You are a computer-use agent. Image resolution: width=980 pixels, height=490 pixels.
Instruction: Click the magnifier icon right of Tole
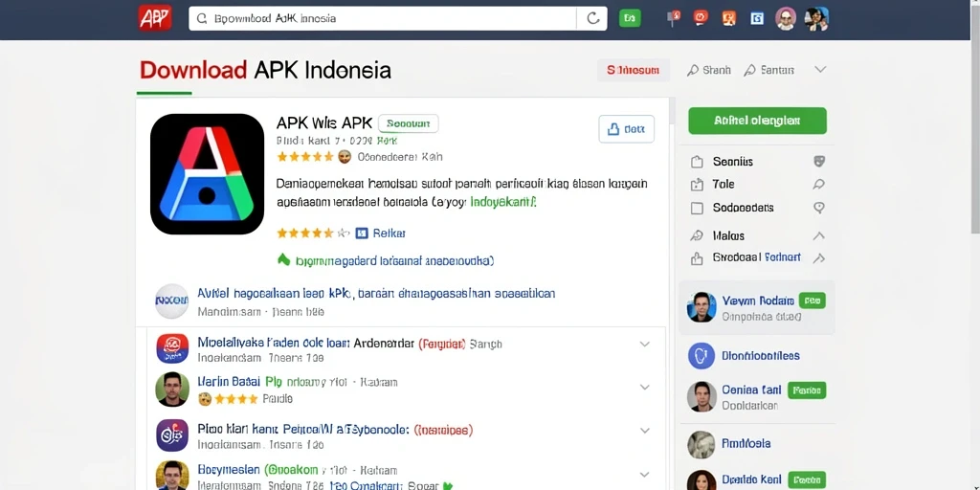[x=819, y=185]
